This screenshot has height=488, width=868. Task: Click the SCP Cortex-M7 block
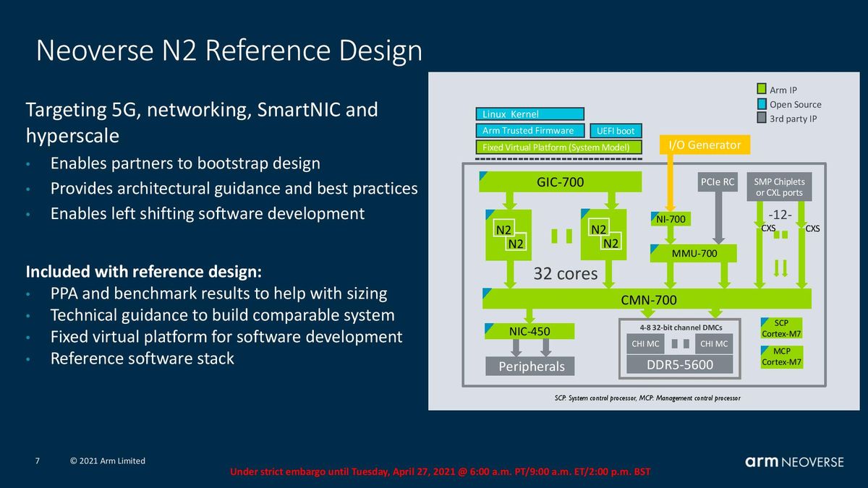782,328
